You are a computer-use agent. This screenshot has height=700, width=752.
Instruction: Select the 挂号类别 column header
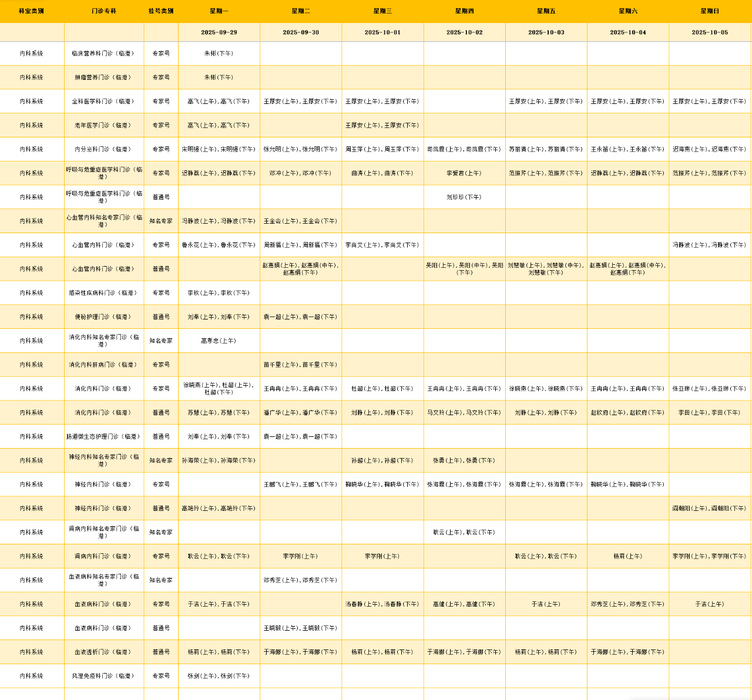pyautogui.click(x=161, y=11)
